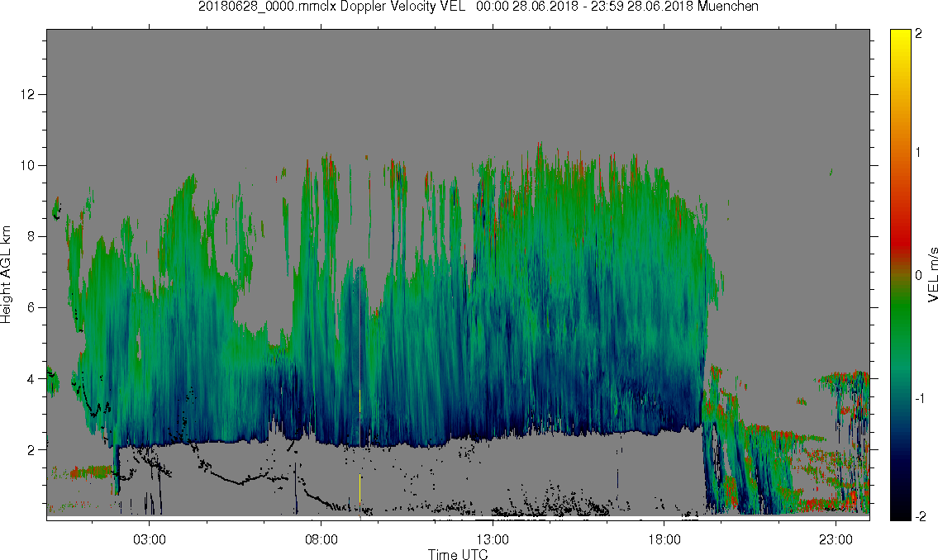Click the colorbar tick label '-1'
This screenshot has height=560, width=938.
pyautogui.click(x=920, y=399)
